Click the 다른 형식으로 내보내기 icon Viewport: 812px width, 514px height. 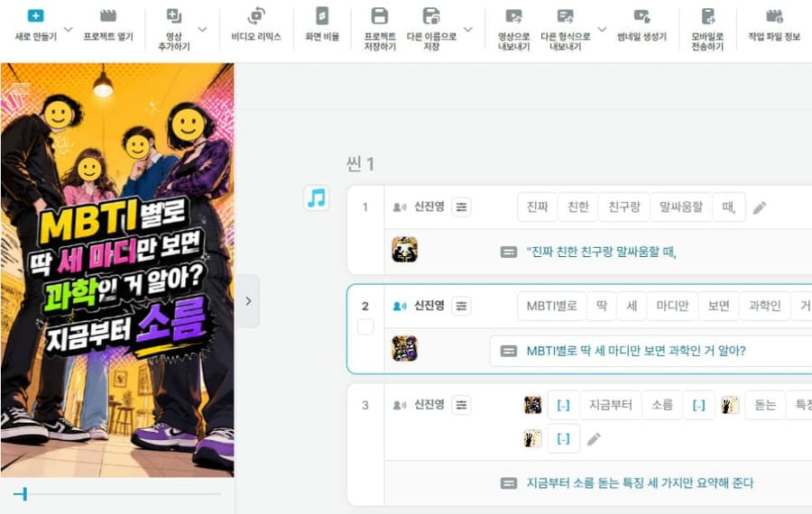click(565, 16)
